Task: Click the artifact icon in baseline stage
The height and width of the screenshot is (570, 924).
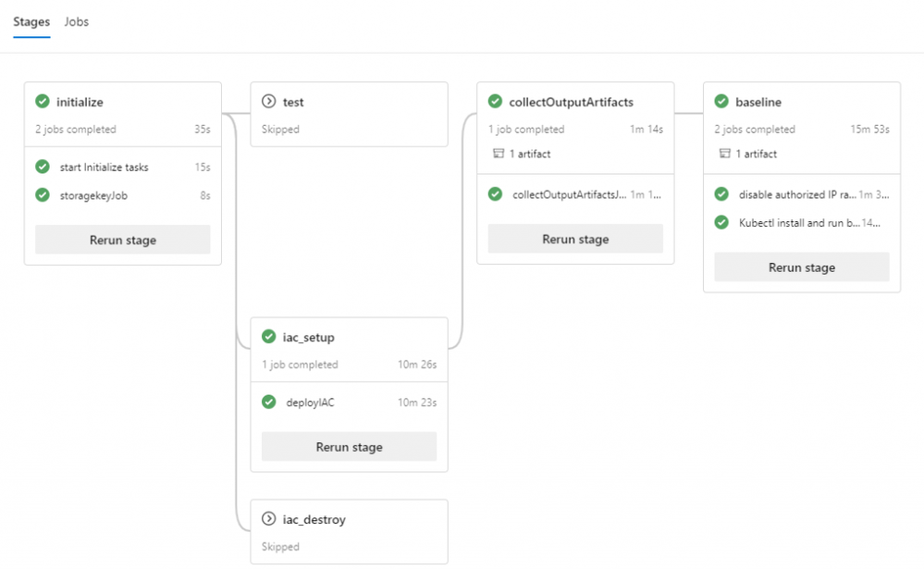Action: tap(726, 154)
